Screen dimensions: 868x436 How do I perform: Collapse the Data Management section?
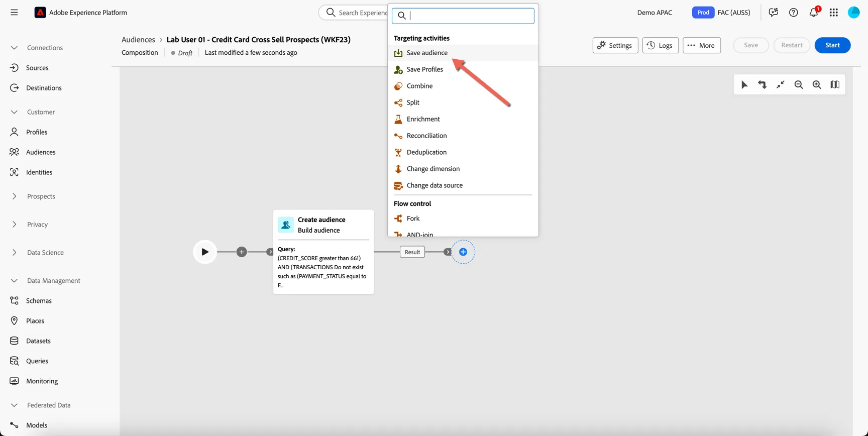pyautogui.click(x=14, y=281)
